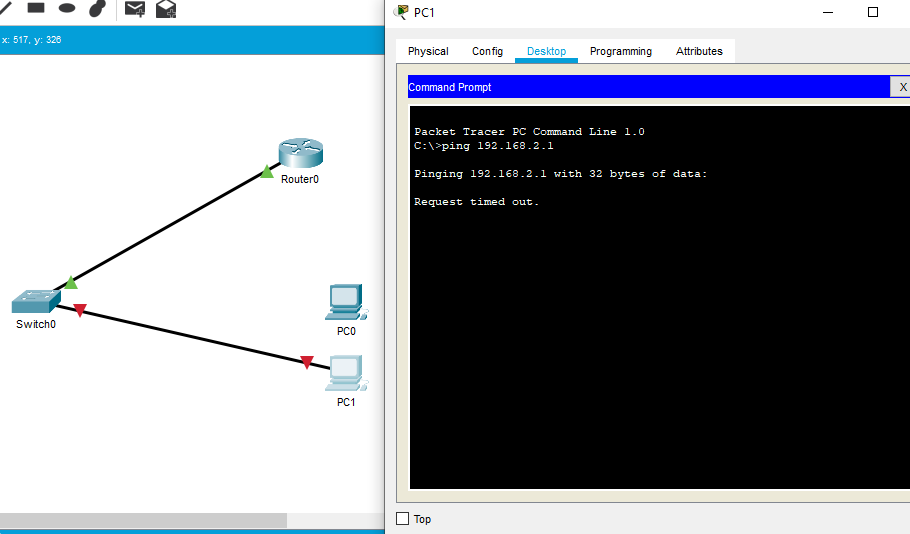Open the Attributes tab in PC1
Image resolution: width=910 pixels, height=534 pixels.
point(699,51)
